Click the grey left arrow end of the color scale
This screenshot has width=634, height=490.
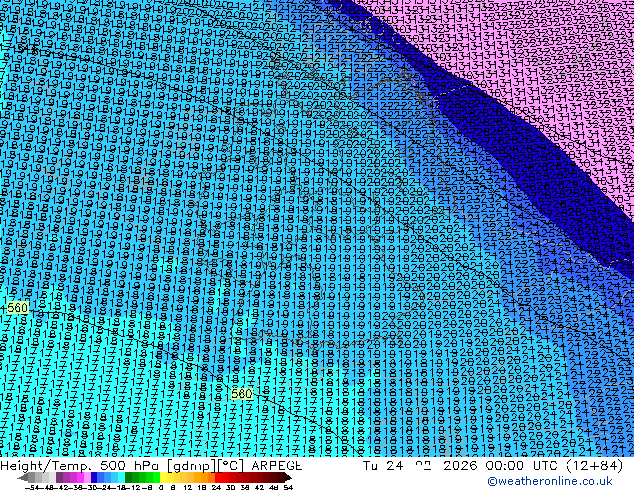[x=23, y=477]
